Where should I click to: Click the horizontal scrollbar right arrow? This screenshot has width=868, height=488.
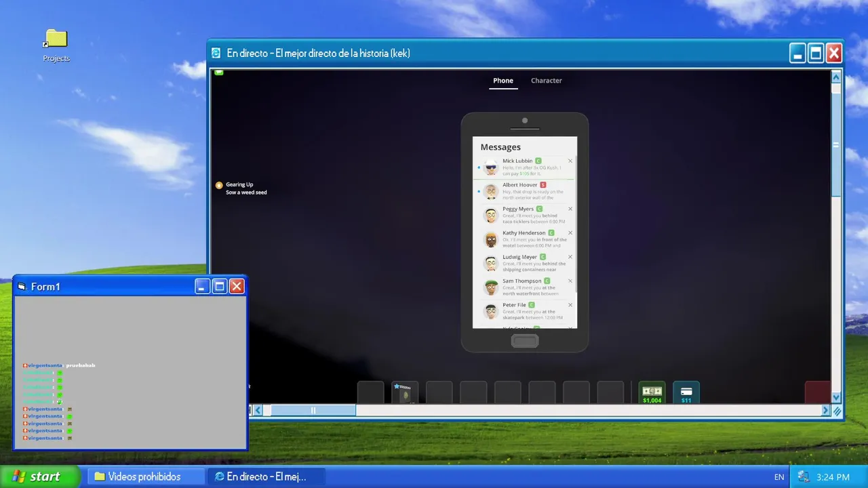tap(826, 410)
